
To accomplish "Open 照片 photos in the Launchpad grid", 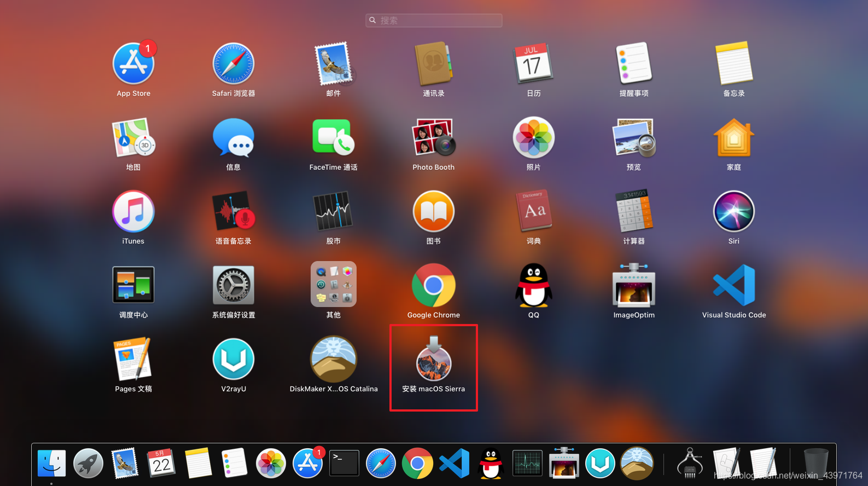I will coord(534,137).
